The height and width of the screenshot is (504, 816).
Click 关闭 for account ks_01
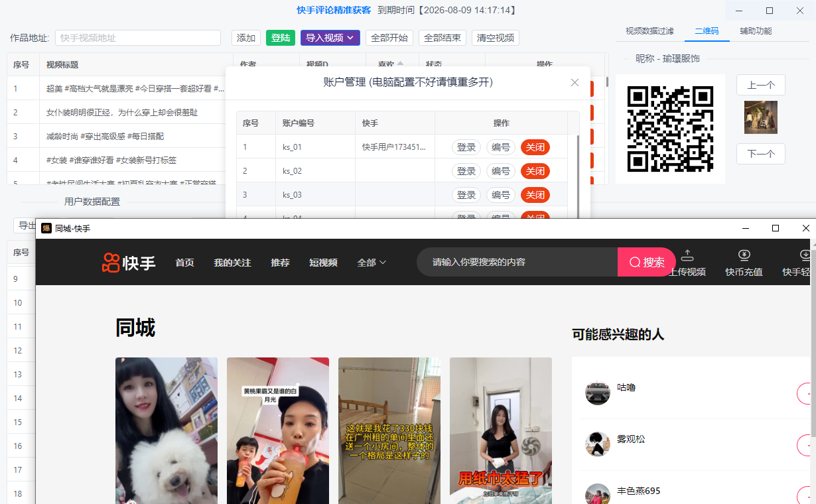pos(535,147)
